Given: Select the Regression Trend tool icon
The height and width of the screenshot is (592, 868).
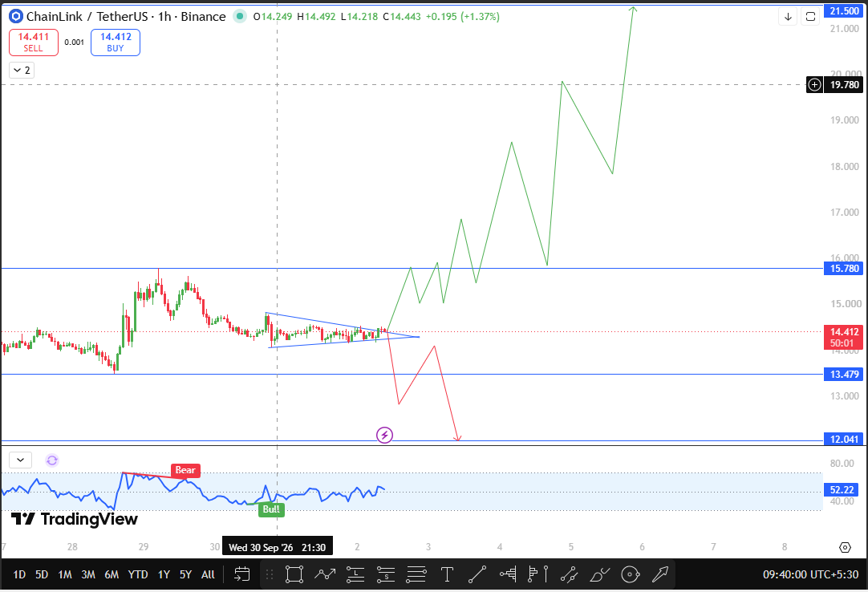Looking at the screenshot, I should click(x=569, y=574).
